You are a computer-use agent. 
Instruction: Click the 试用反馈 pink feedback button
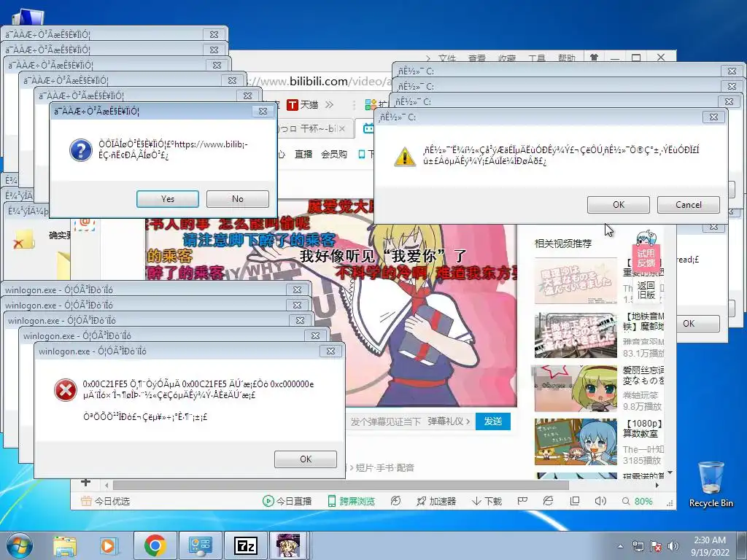pos(646,258)
